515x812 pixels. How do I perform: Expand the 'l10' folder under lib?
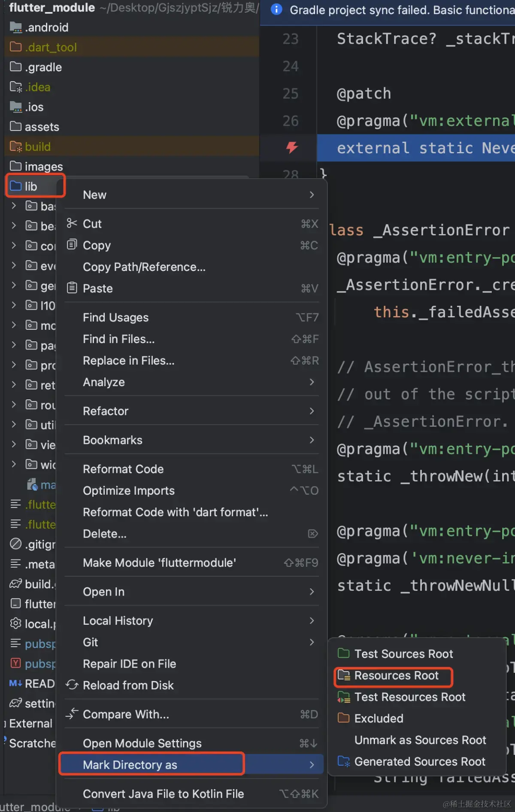pos(14,305)
